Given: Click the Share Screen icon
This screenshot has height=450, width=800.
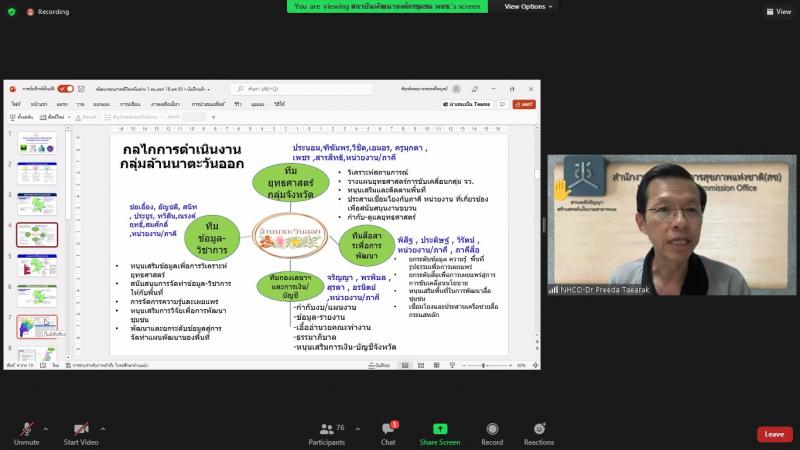Looking at the screenshot, I should click(440, 429).
